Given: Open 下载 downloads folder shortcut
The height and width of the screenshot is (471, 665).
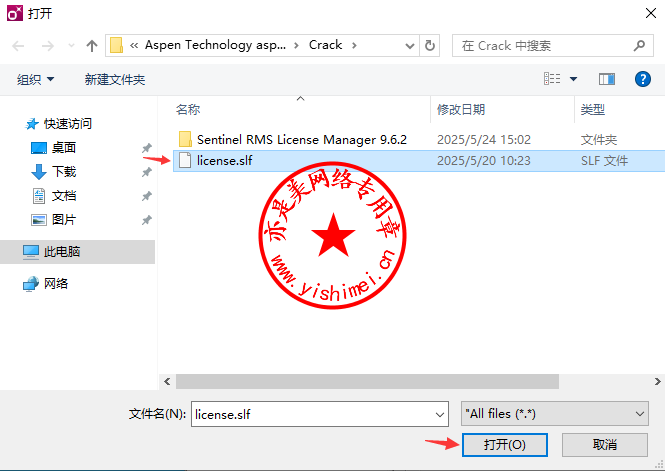Looking at the screenshot, I should 64,172.
